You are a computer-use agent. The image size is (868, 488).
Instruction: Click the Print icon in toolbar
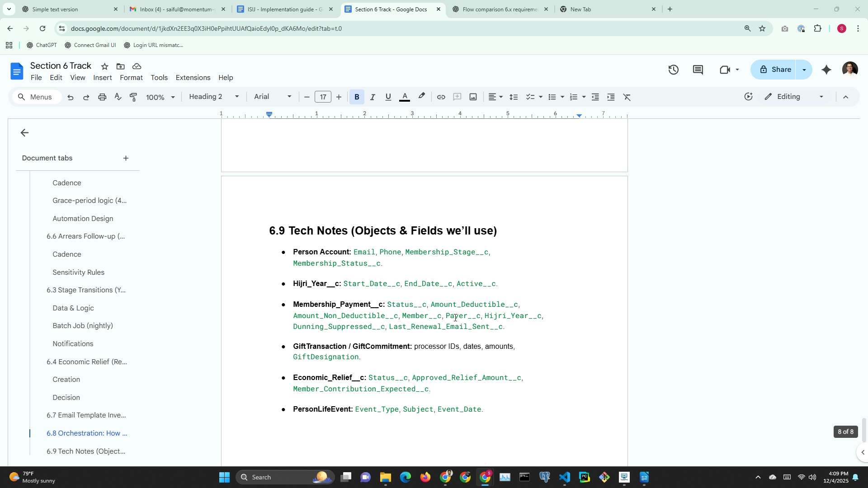coord(102,97)
